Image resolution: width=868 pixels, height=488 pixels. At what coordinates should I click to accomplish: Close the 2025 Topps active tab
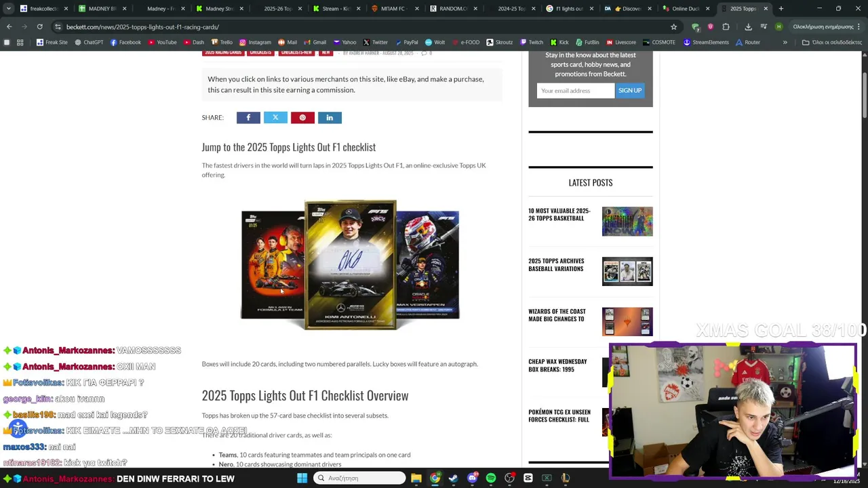point(766,9)
